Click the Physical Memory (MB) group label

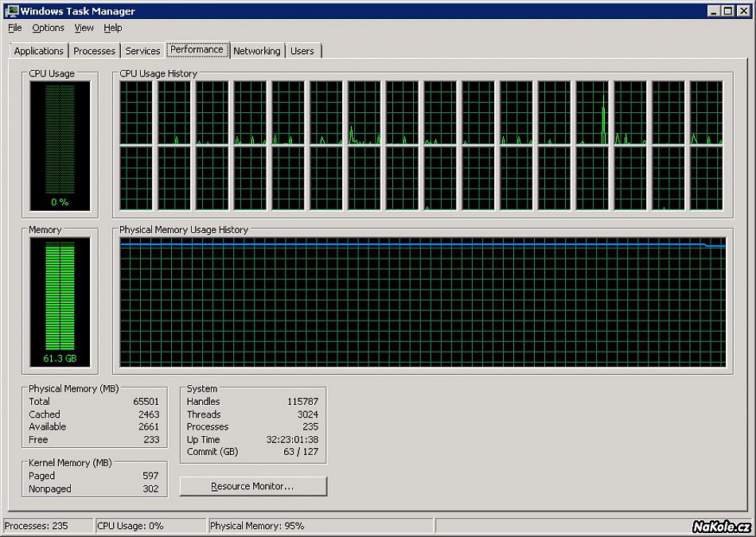[x=74, y=388]
